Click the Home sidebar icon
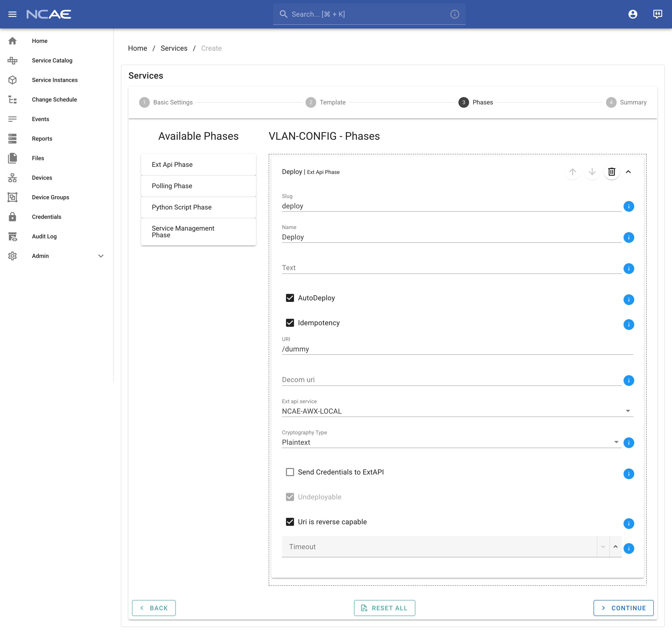 12,41
